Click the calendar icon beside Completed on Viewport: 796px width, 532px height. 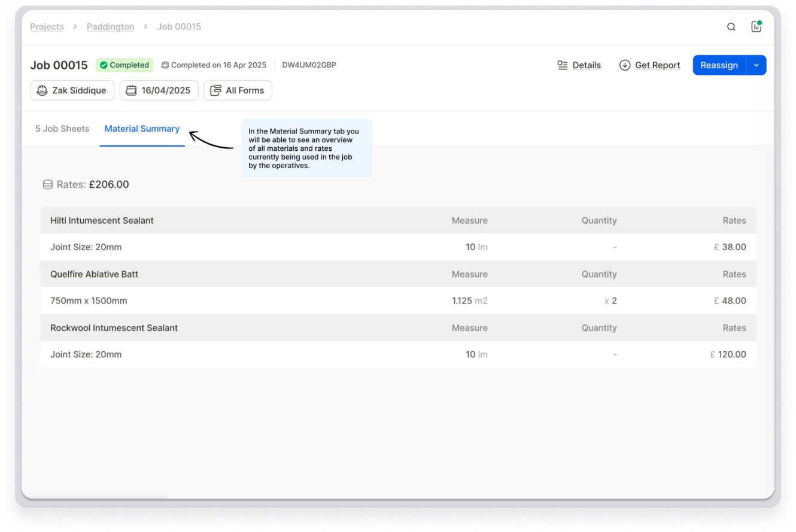tap(166, 65)
